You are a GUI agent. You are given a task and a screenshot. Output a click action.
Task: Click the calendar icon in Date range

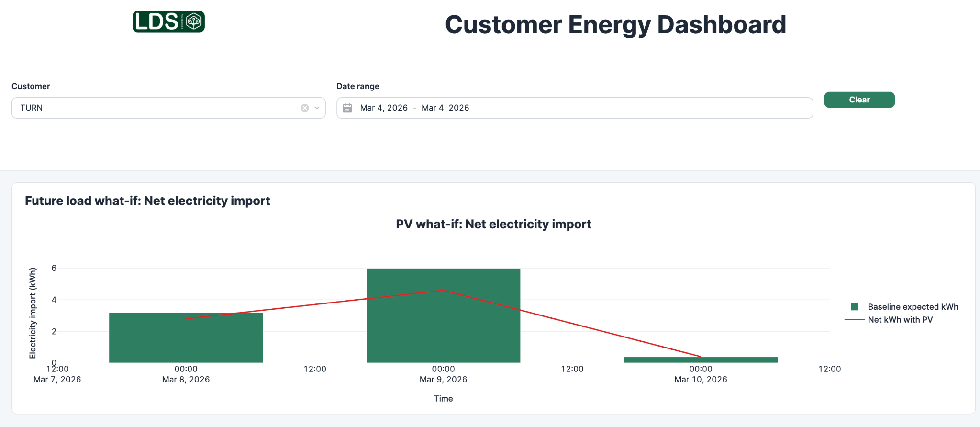click(347, 108)
